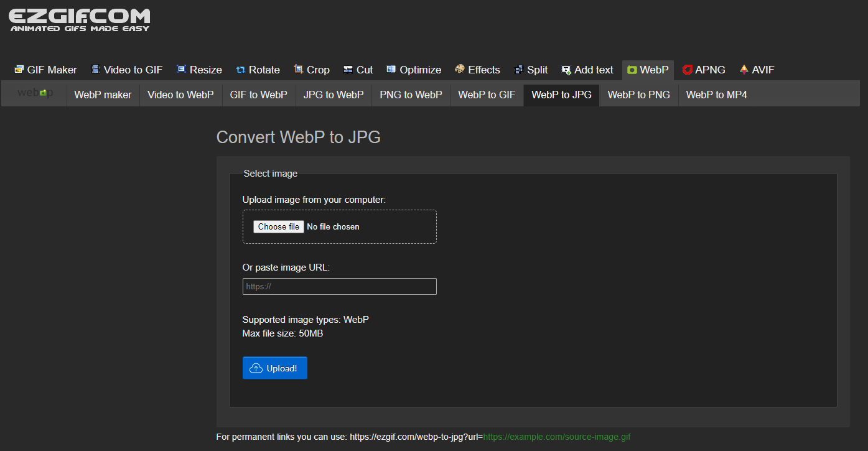Click the Select image legend text
The image size is (868, 451).
click(271, 174)
